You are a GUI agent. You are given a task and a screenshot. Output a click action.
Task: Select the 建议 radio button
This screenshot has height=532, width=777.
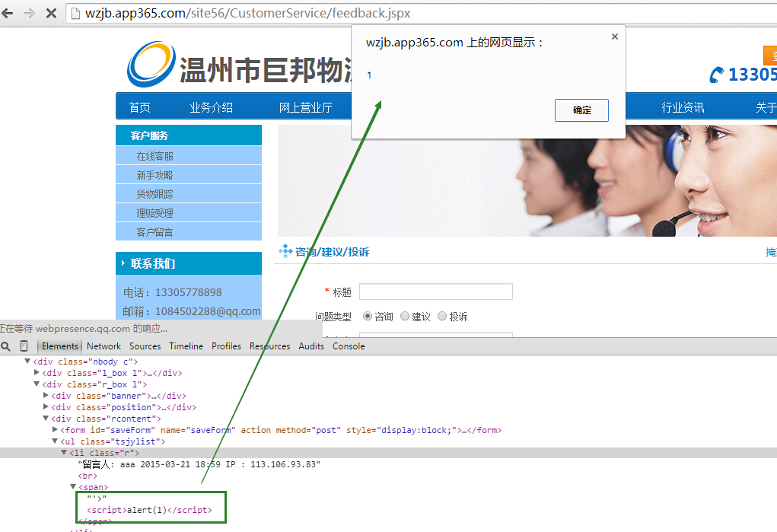point(405,316)
